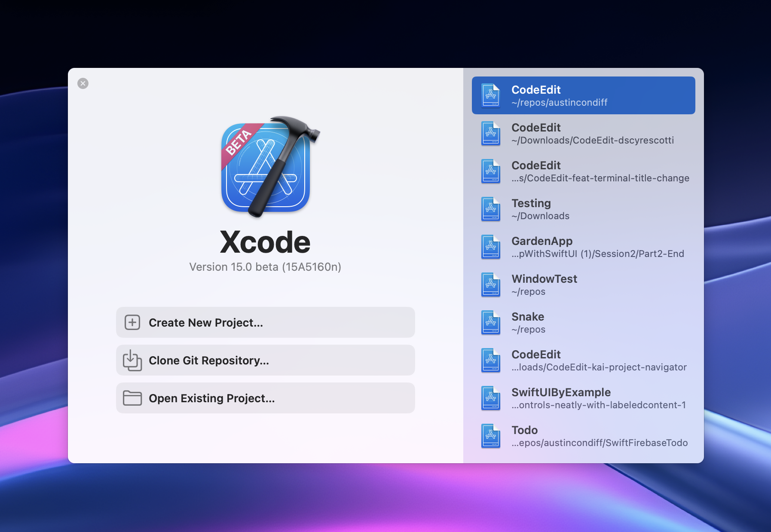Create a new Xcode project
This screenshot has height=532, width=771.
(x=265, y=322)
